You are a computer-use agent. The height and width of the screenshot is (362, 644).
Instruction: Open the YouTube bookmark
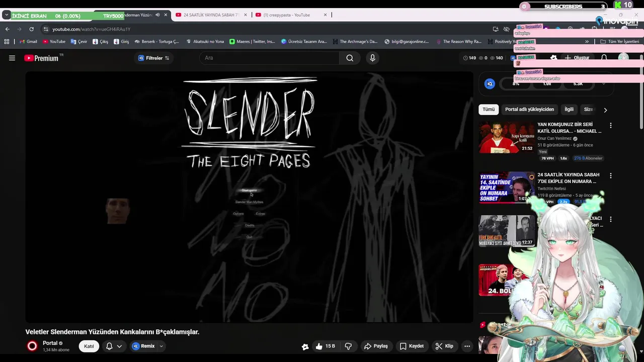(x=54, y=42)
